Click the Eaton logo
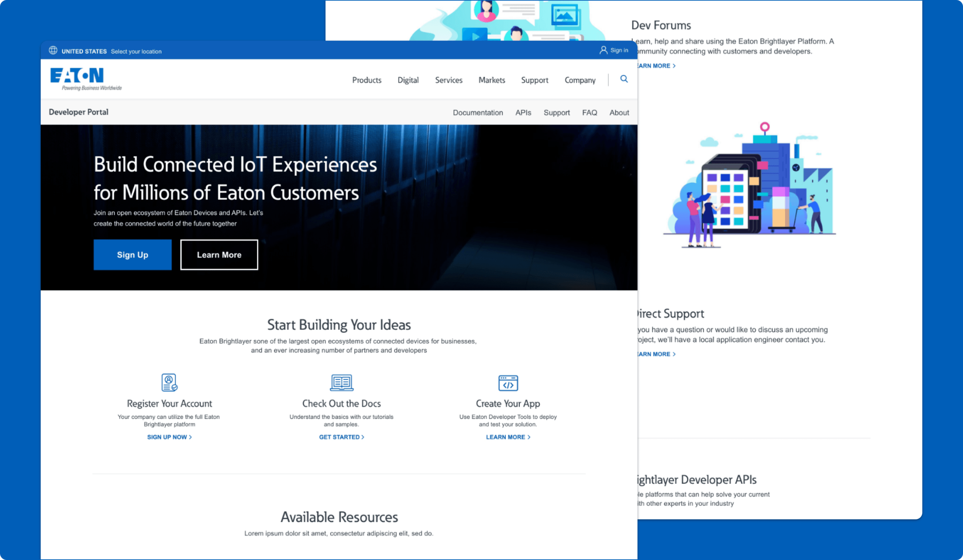 (76, 77)
